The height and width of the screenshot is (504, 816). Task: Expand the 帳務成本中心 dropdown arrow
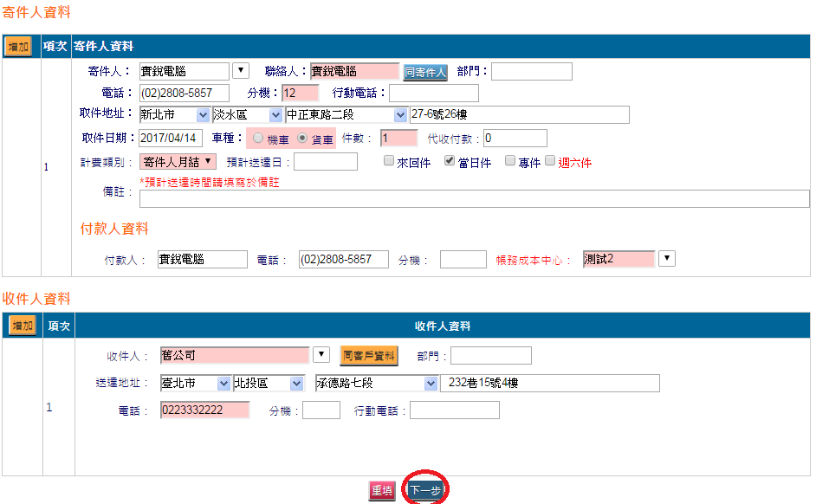(667, 259)
